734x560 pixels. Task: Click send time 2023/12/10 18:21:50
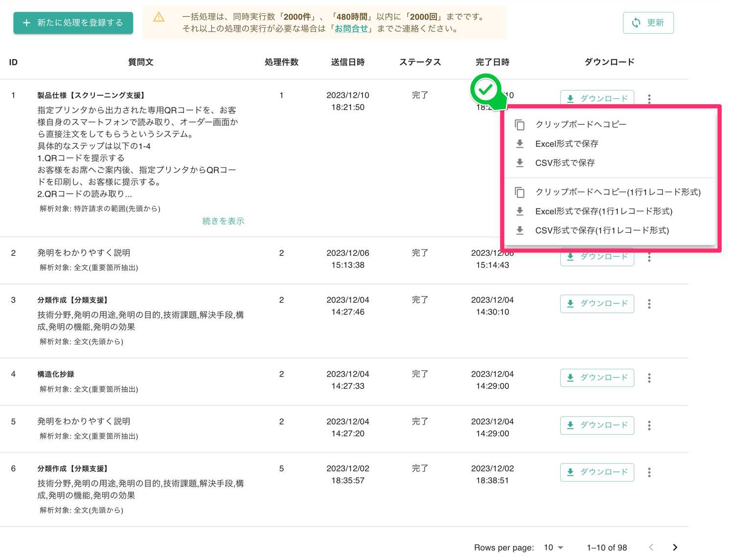(348, 101)
